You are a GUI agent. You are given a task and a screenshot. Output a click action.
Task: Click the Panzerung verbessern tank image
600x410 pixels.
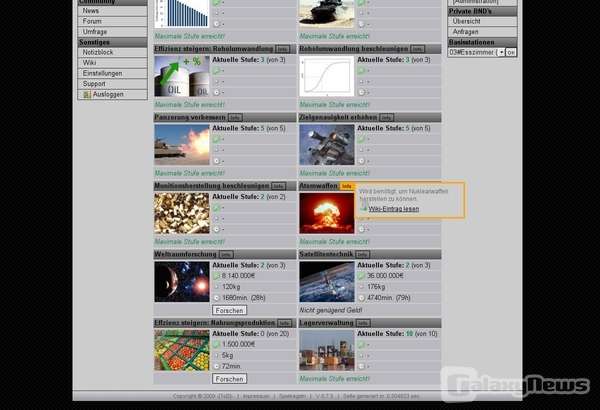[x=181, y=145]
